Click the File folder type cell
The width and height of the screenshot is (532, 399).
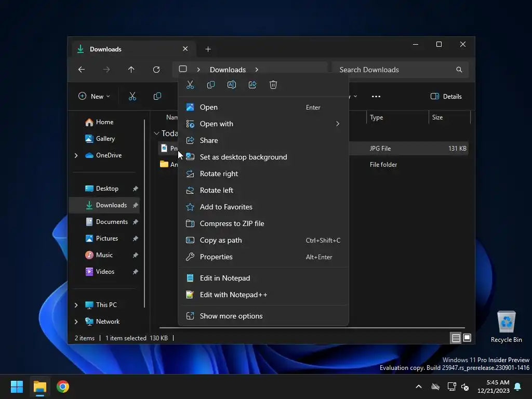[383, 165]
